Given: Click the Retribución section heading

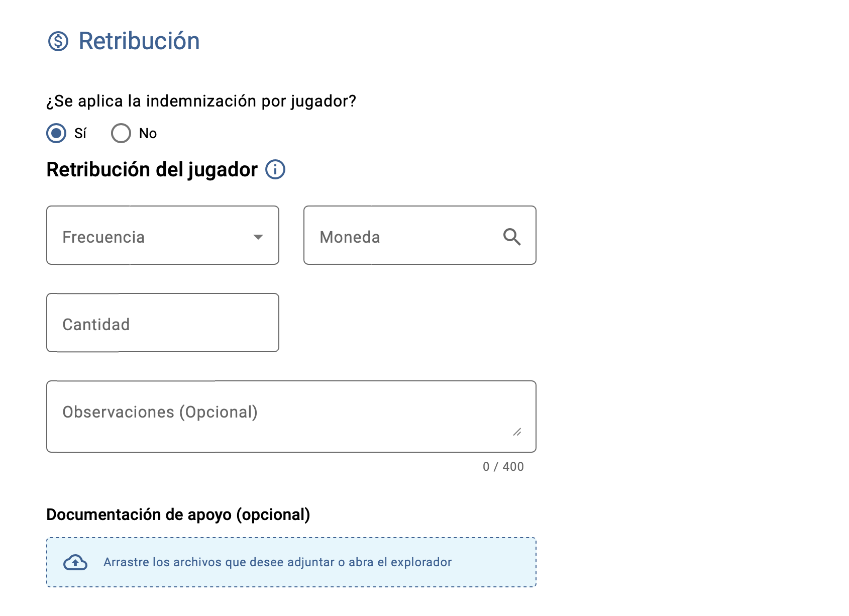Looking at the screenshot, I should 139,41.
